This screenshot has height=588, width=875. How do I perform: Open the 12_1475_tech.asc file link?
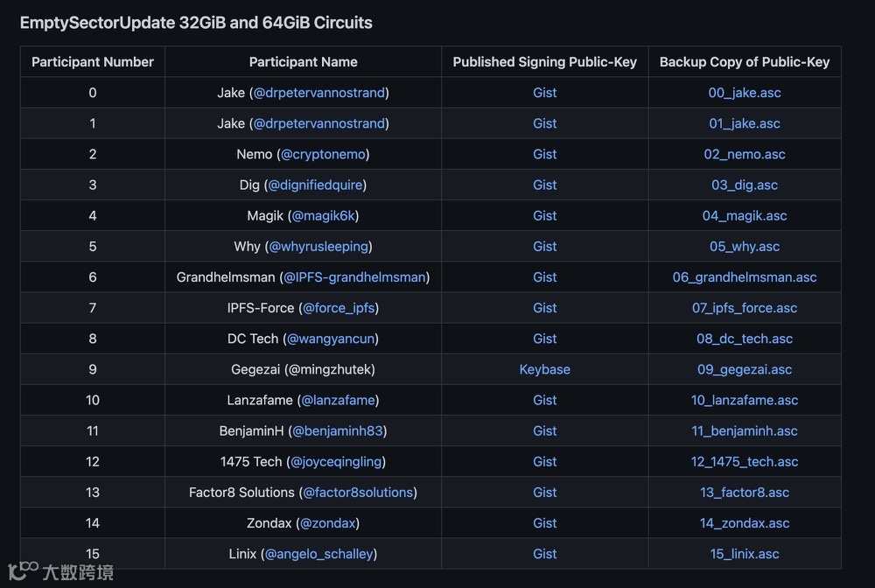click(x=745, y=461)
